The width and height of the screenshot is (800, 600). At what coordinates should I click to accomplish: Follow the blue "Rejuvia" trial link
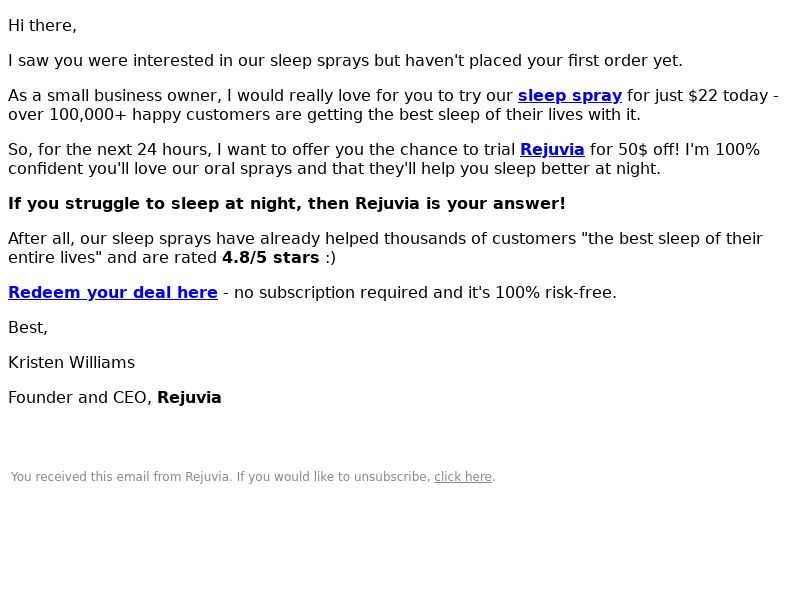[x=552, y=149]
